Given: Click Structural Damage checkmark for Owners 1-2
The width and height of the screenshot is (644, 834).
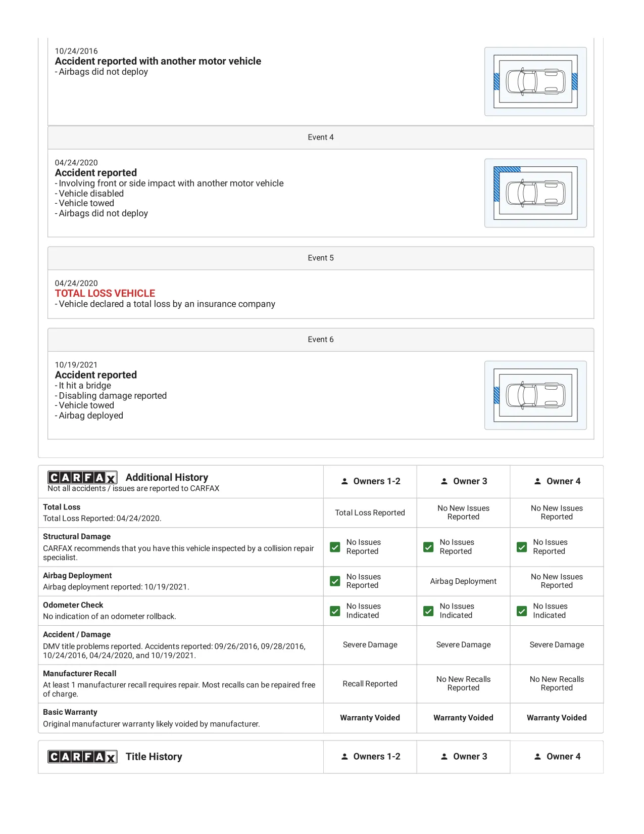Looking at the screenshot, I should [x=335, y=547].
